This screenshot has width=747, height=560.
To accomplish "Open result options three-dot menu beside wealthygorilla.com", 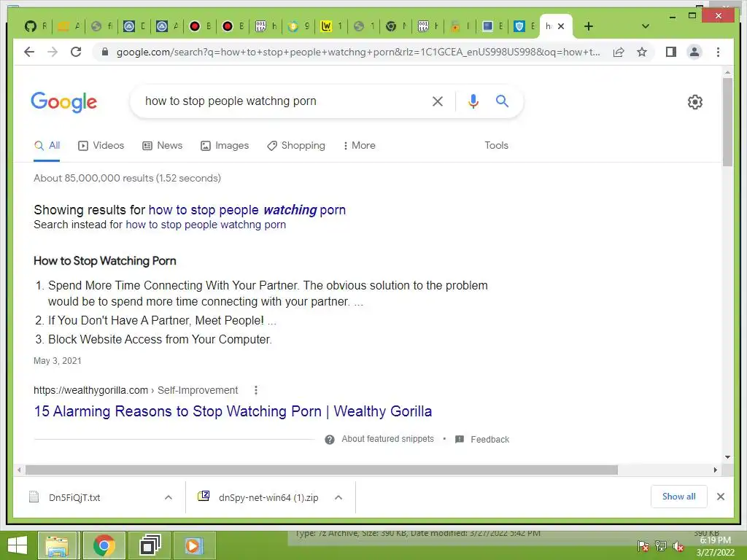I will [x=256, y=391].
